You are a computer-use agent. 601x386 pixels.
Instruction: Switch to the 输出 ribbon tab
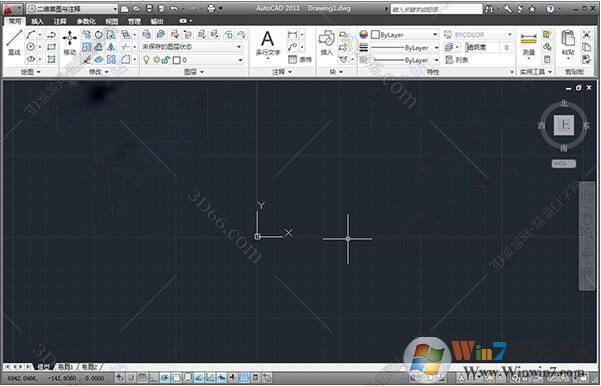pyautogui.click(x=157, y=21)
